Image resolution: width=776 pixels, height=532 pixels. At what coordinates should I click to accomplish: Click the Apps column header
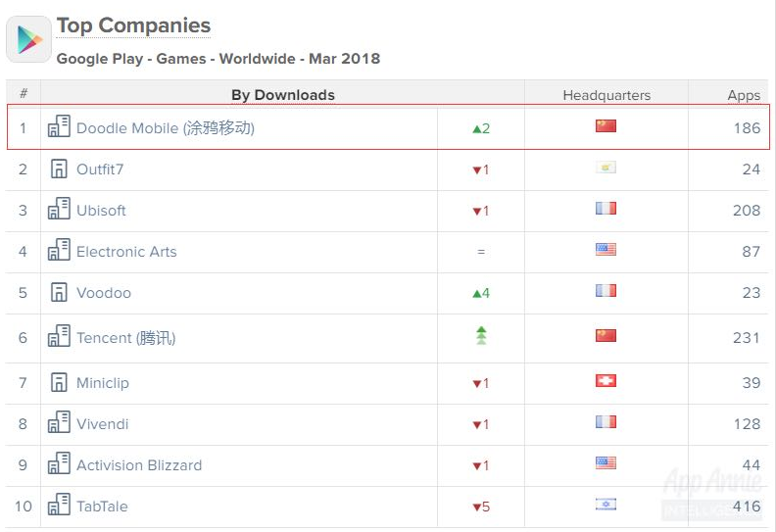pyautogui.click(x=744, y=95)
